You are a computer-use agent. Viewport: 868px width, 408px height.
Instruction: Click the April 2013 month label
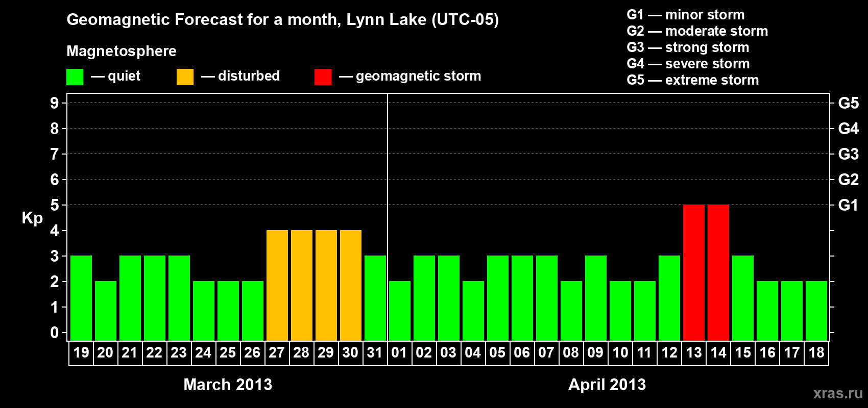[x=607, y=385]
